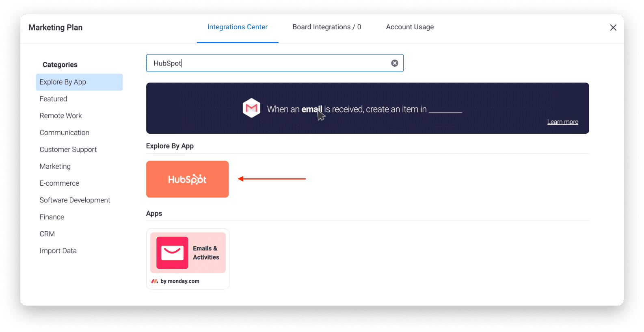Choose the CRM category

click(47, 234)
